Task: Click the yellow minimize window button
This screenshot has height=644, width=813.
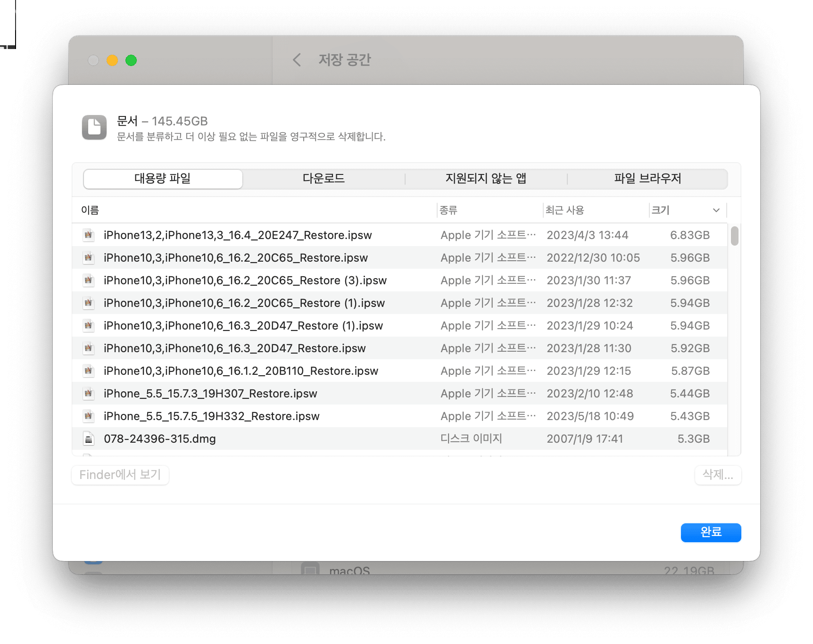Action: [112, 60]
